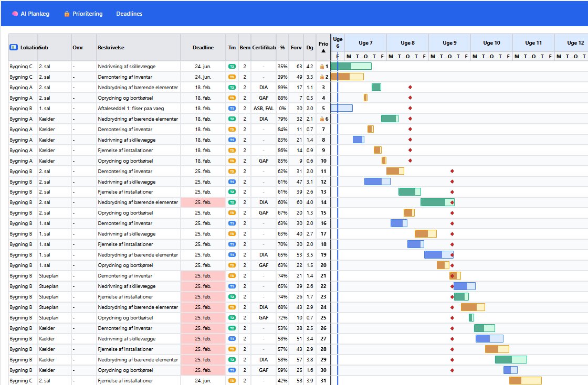Viewport: 588px width, 385px height.
Task: Click the blue T1 team badge in row 5
Action: click(232, 109)
